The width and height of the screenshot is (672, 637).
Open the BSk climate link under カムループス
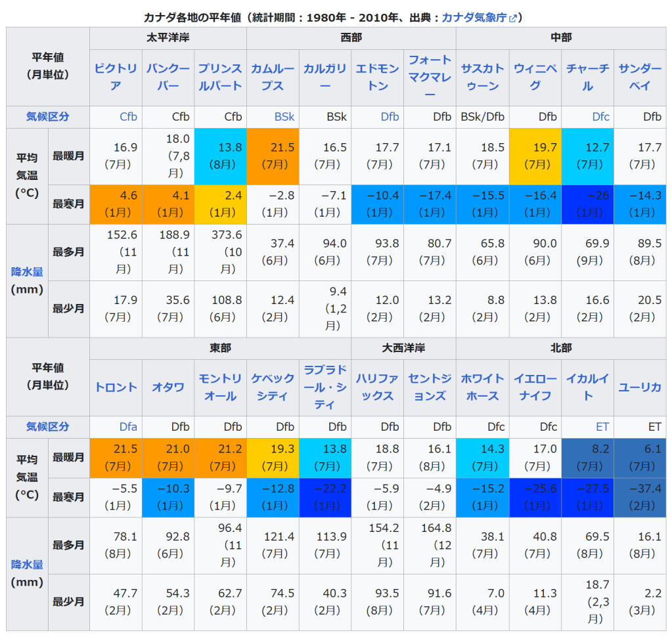point(284,117)
